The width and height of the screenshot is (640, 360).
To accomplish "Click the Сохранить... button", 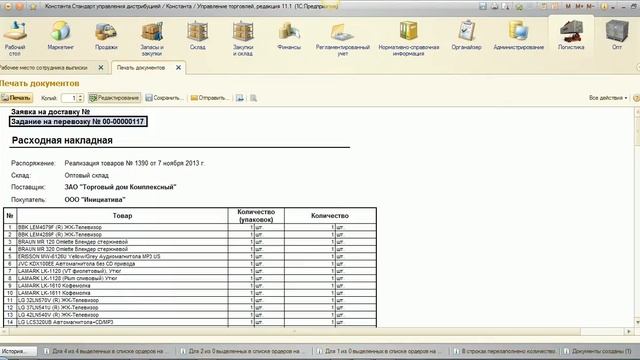I will [163, 98].
